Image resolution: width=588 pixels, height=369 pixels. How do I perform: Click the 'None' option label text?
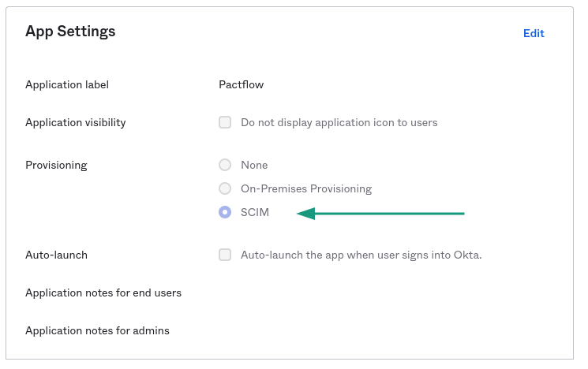pos(254,165)
